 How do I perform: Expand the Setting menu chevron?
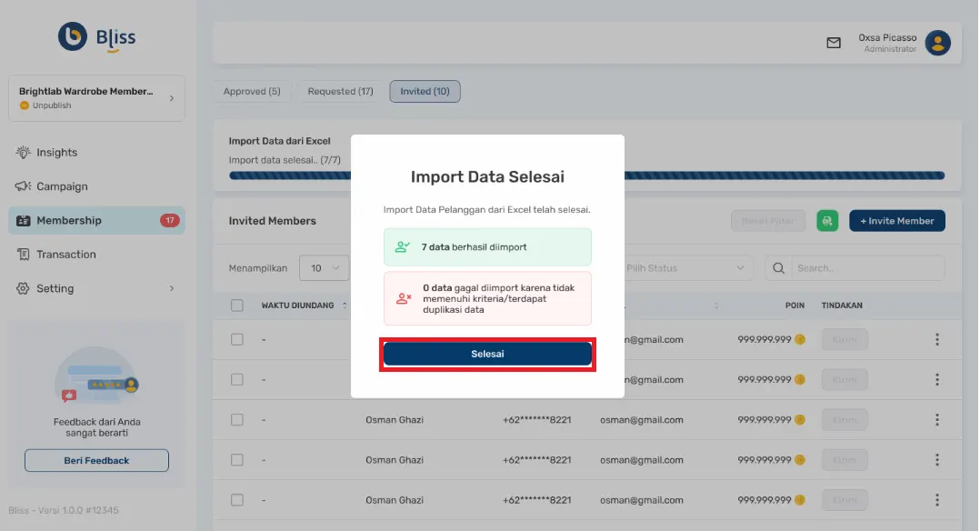(172, 288)
